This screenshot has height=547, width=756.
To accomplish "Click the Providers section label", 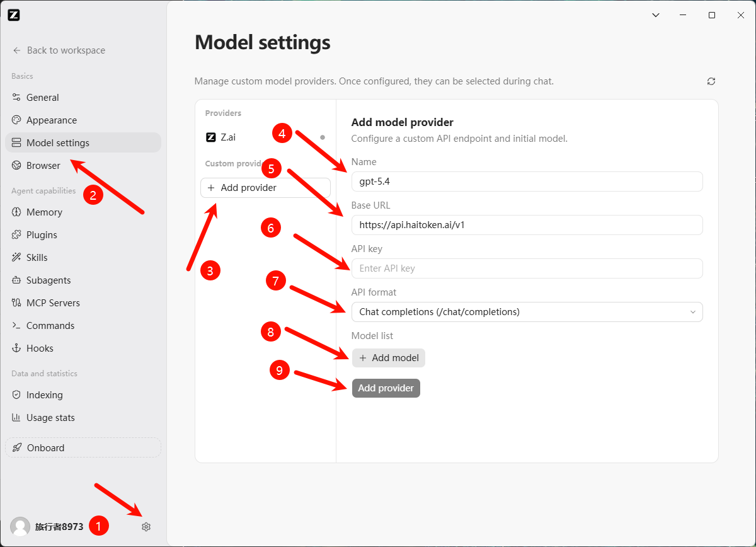I will point(223,113).
